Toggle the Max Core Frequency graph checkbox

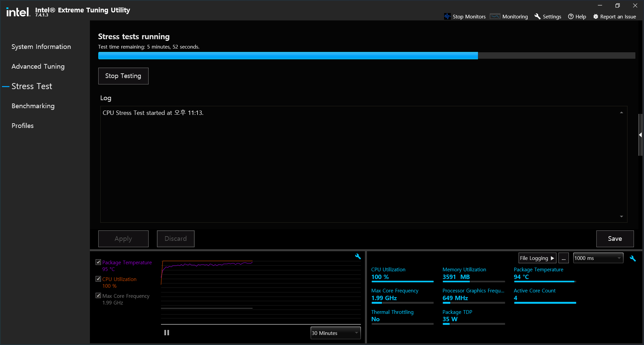[98, 295]
